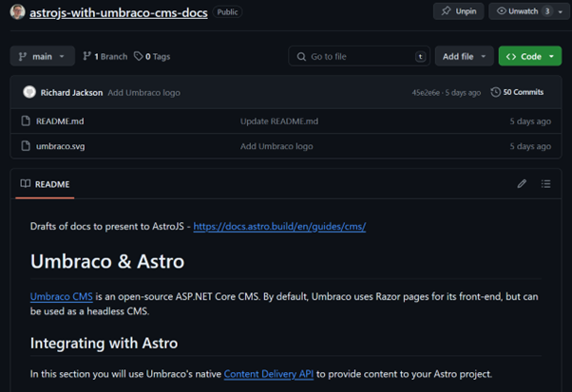Open the umbraco.svg file
This screenshot has width=572, height=392.
pos(60,146)
